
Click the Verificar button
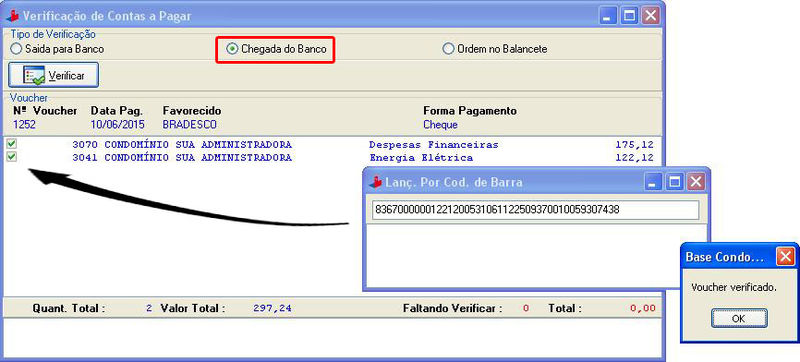(54, 75)
